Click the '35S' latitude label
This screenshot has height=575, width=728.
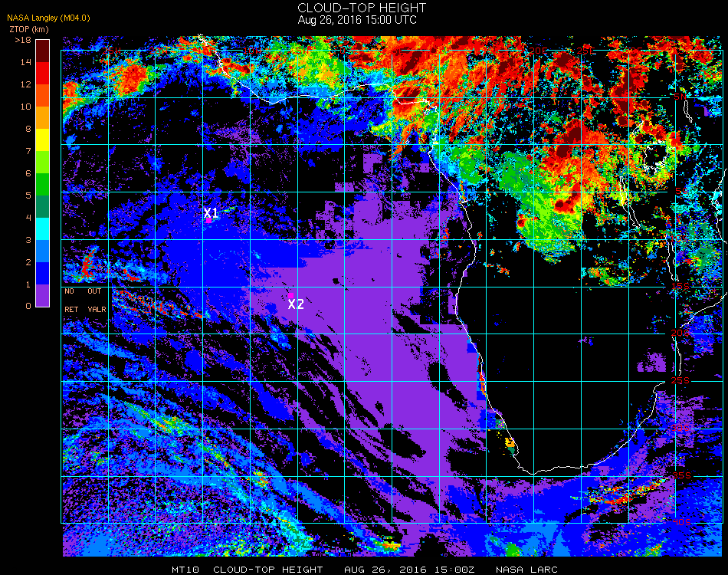pyautogui.click(x=682, y=475)
